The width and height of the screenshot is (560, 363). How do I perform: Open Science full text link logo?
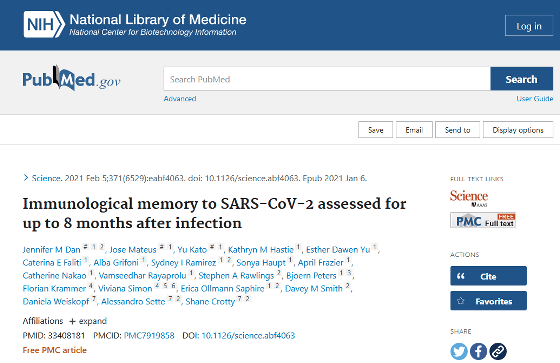tap(469, 198)
